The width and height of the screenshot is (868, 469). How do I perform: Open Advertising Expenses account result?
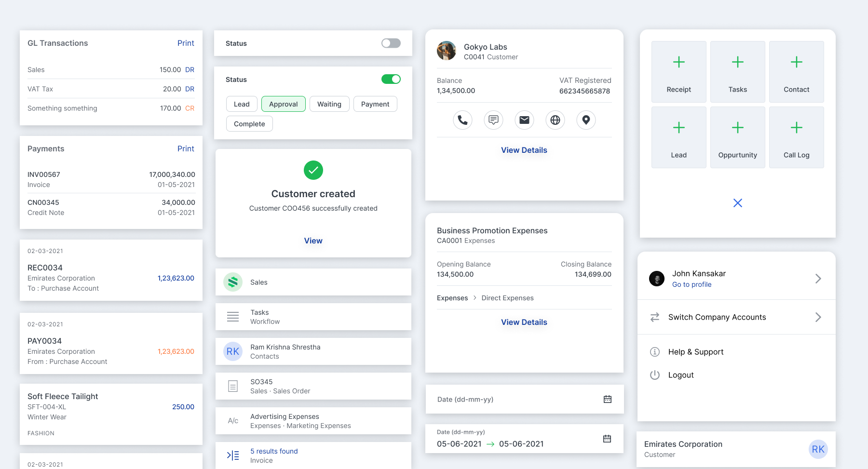pyautogui.click(x=313, y=421)
